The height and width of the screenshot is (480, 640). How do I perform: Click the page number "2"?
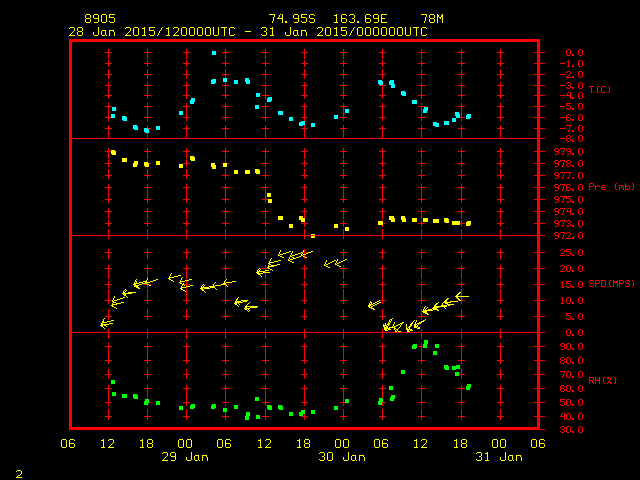19,474
